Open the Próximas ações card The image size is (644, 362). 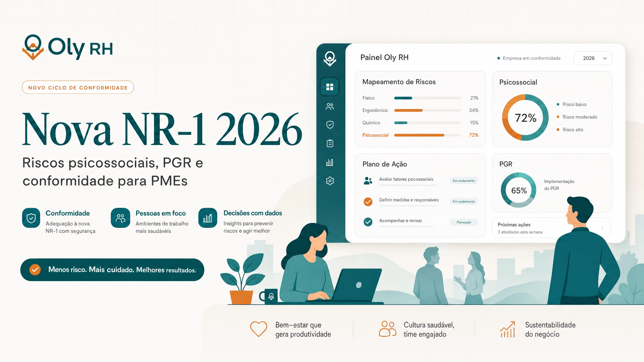(551, 228)
